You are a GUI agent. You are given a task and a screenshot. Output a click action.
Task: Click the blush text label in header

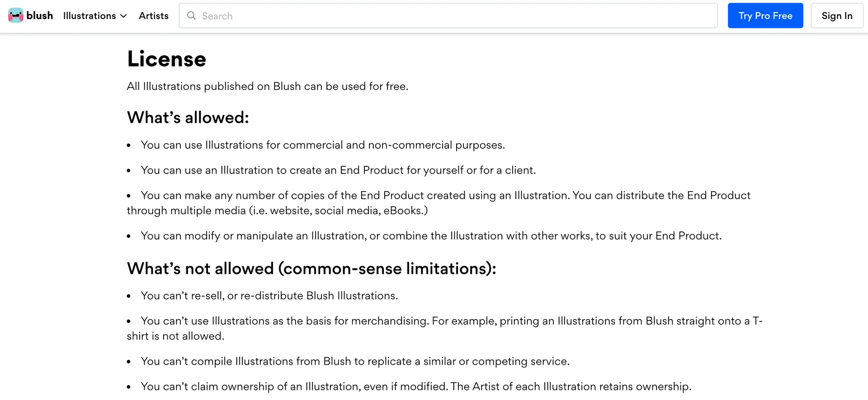(x=40, y=15)
